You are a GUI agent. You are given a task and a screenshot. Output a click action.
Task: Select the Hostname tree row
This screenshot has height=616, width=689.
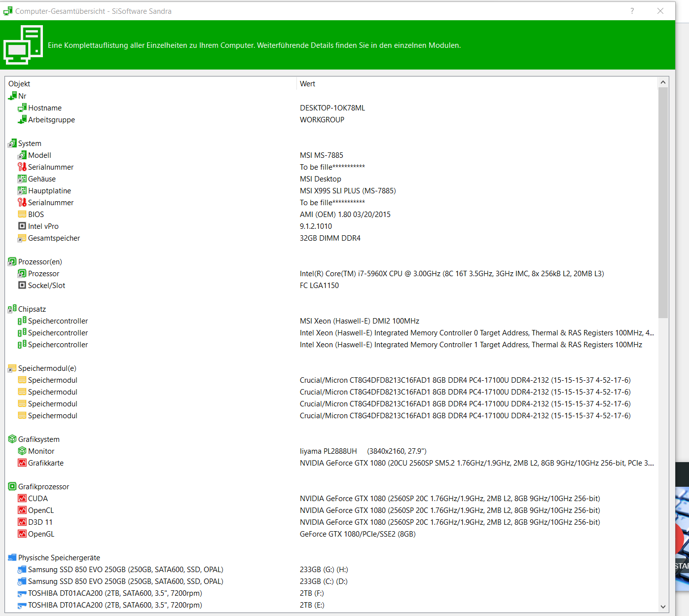pos(331,108)
